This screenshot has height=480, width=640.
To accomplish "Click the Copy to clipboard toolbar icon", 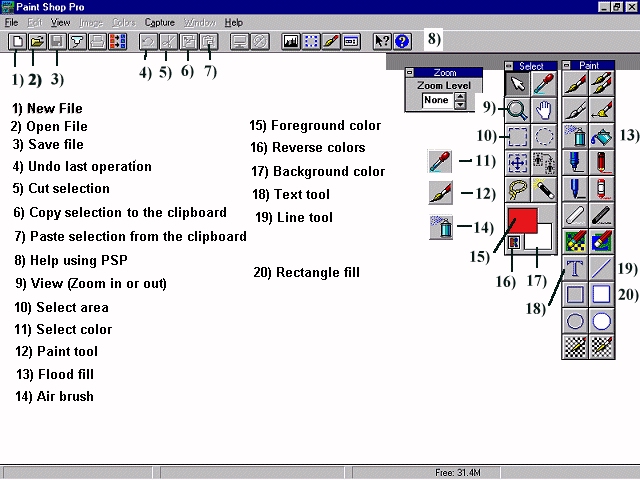I will click(188, 41).
